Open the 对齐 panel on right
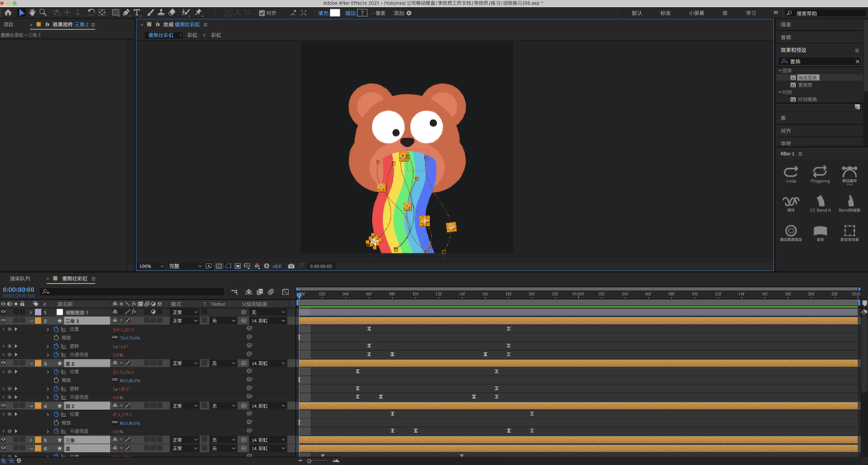Viewport: 868px width, 465px height. (786, 131)
